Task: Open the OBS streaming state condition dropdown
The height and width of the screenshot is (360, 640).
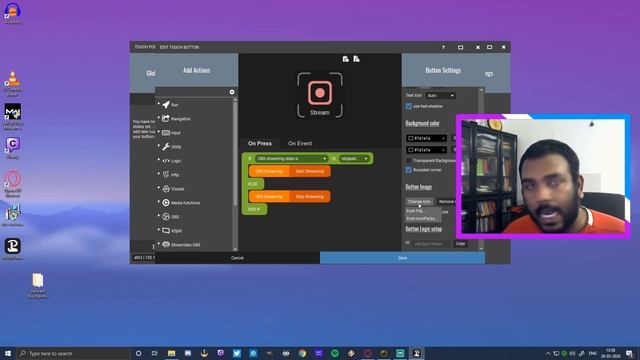Action: tap(291, 158)
